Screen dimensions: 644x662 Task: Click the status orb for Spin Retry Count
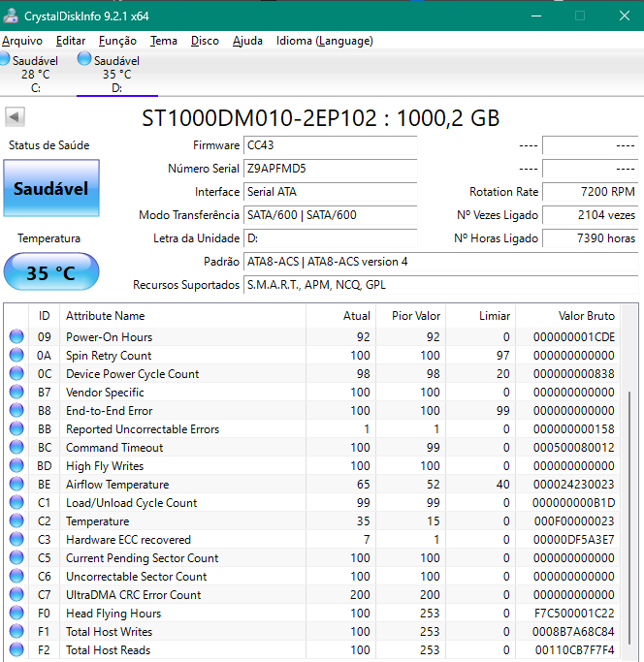tap(16, 355)
